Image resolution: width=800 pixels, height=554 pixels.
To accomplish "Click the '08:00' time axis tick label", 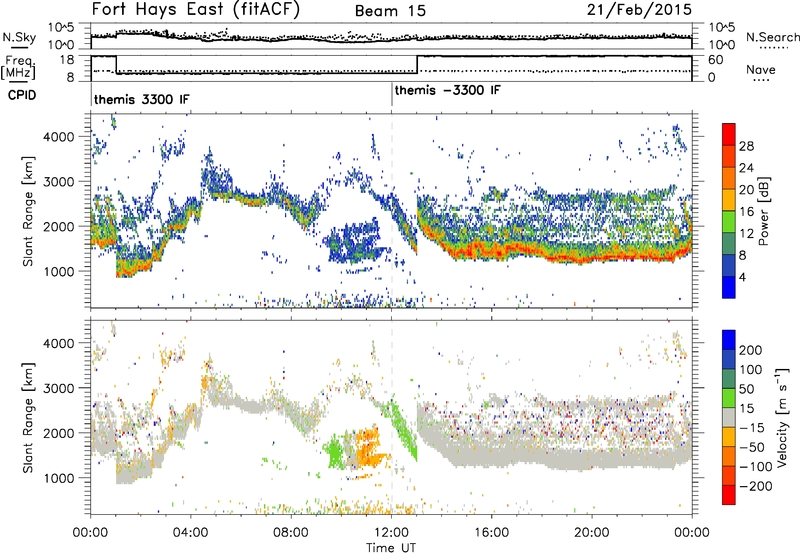I will (x=291, y=533).
